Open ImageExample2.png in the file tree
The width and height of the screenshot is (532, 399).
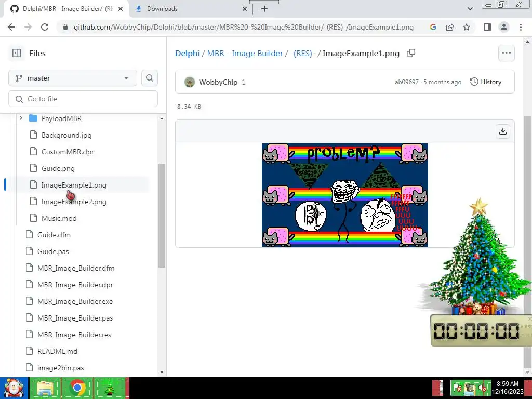tap(74, 202)
